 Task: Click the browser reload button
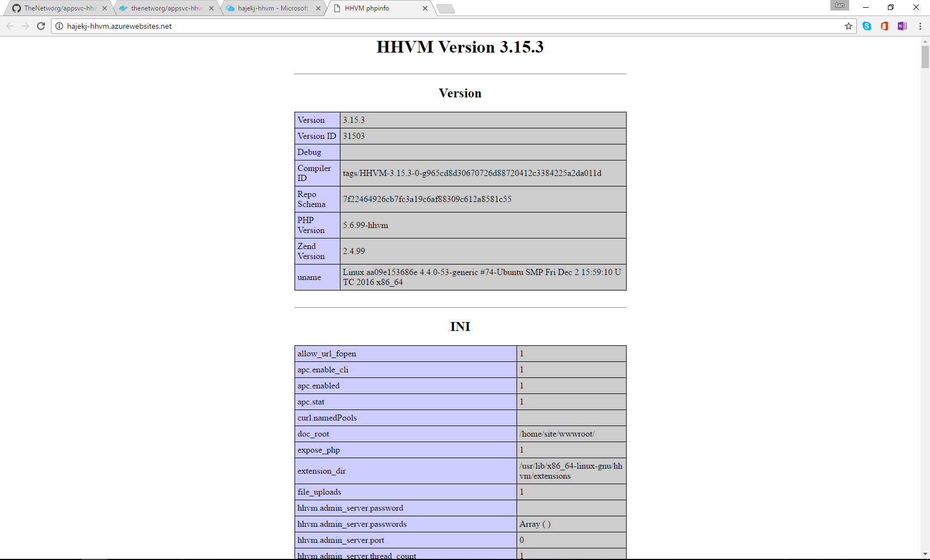coord(41,26)
